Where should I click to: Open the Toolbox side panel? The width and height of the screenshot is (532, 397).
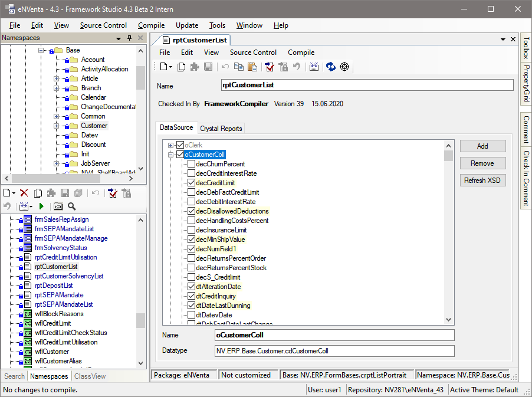[x=526, y=48]
